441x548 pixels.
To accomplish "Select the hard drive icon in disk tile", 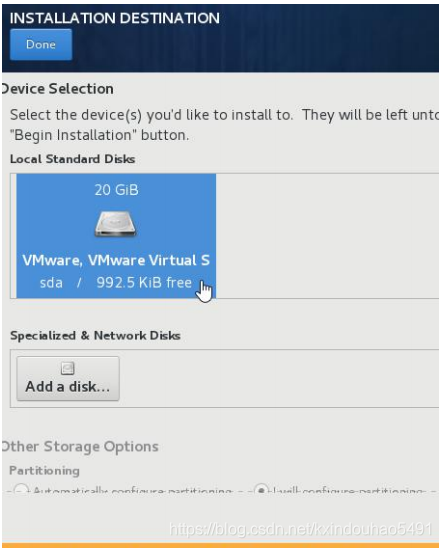I will 116,224.
